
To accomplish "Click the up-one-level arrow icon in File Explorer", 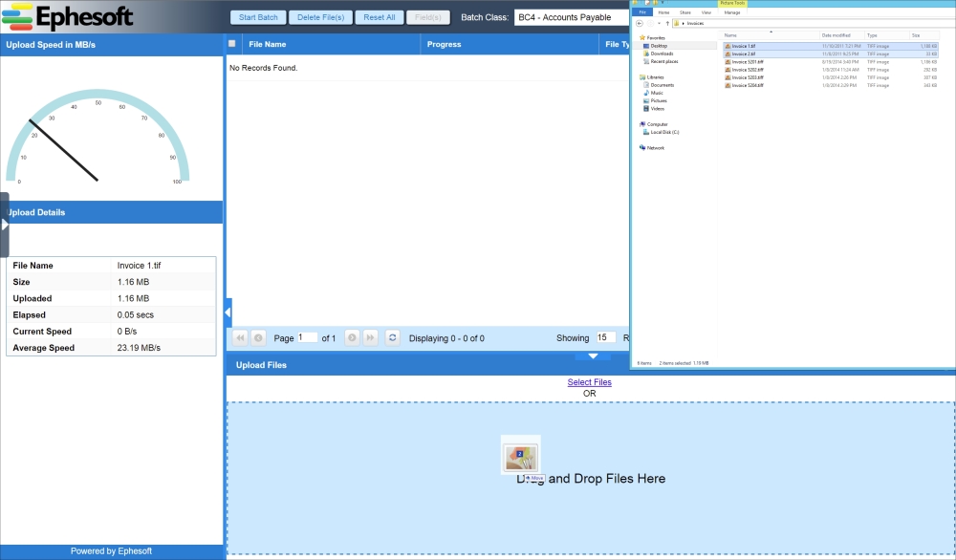I will pyautogui.click(x=667, y=23).
